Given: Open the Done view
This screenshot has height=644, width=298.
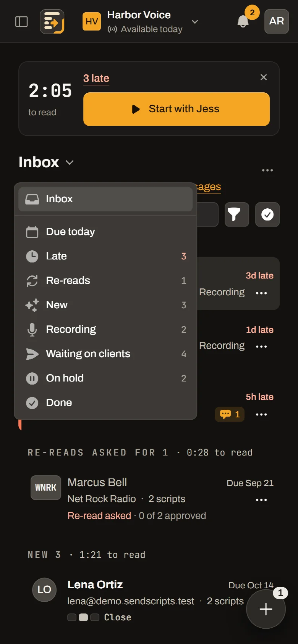Looking at the screenshot, I should 105,402.
